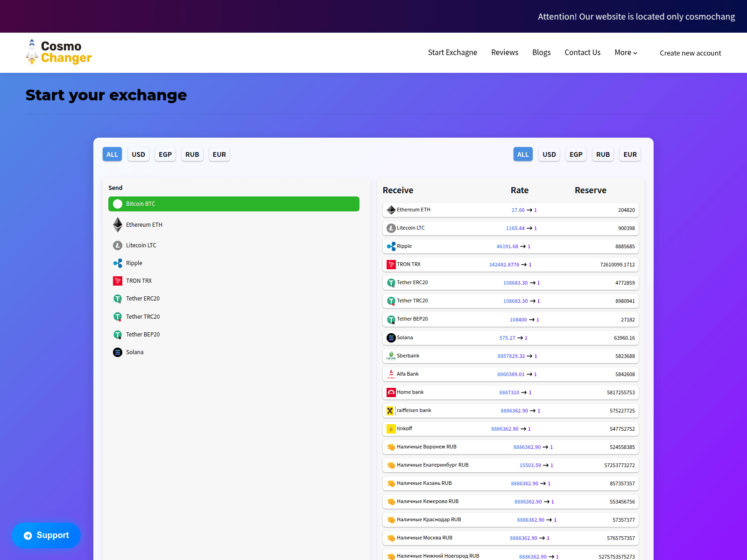
Task: Click the Home bank logo icon
Action: (x=391, y=392)
